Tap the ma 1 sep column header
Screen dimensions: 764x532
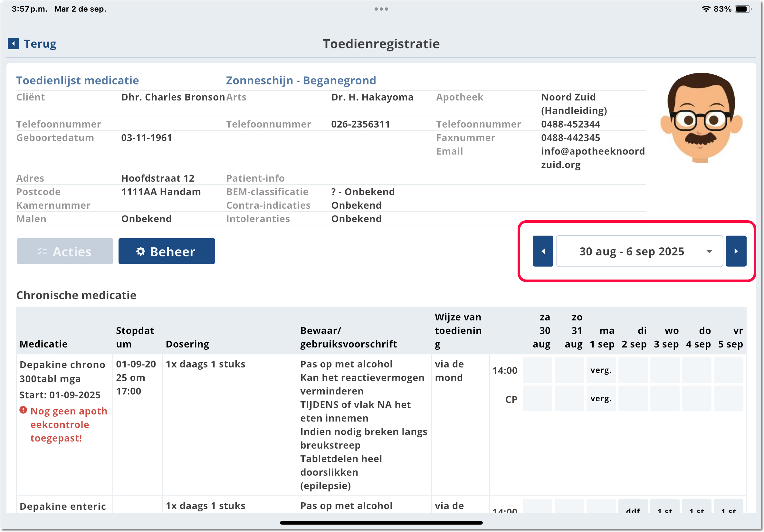tap(602, 337)
